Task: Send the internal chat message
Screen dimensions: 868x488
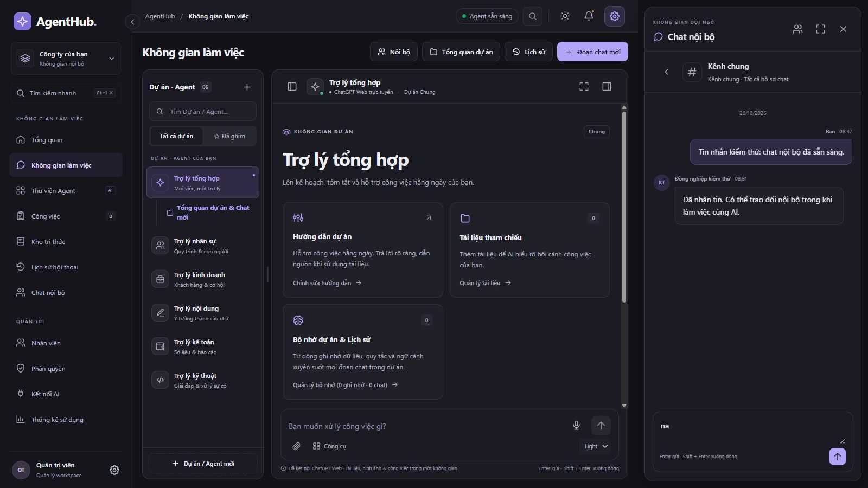Action: tap(837, 457)
